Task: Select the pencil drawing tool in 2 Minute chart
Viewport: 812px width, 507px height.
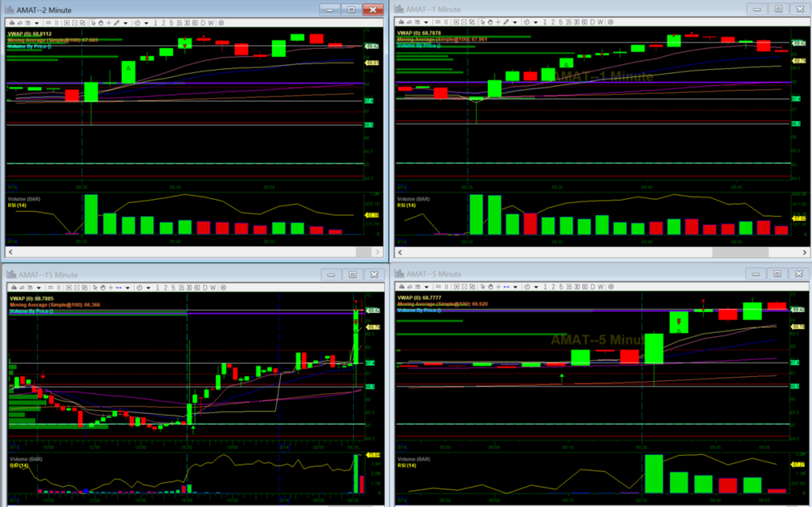Action: (x=117, y=23)
